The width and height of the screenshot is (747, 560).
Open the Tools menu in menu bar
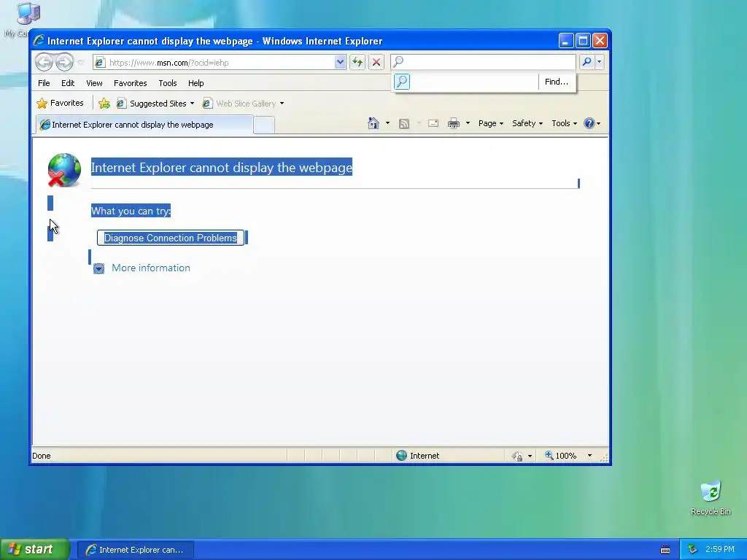pos(168,83)
